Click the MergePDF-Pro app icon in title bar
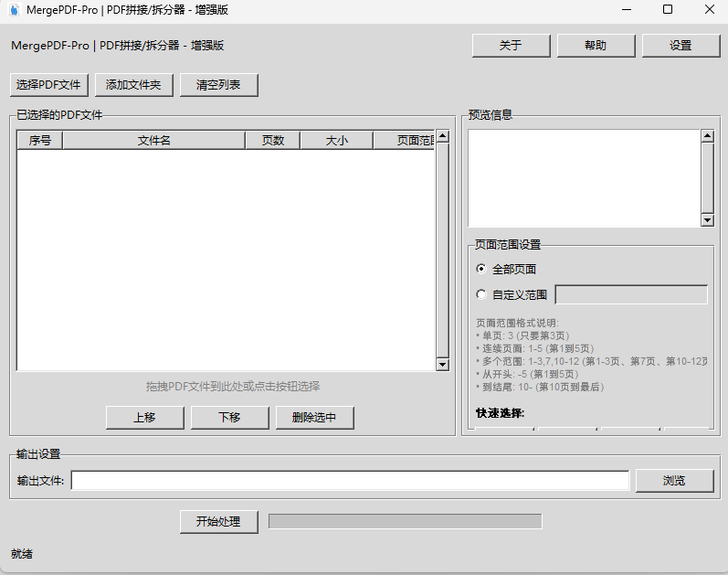Viewport: 728px width, 575px height. [15, 10]
